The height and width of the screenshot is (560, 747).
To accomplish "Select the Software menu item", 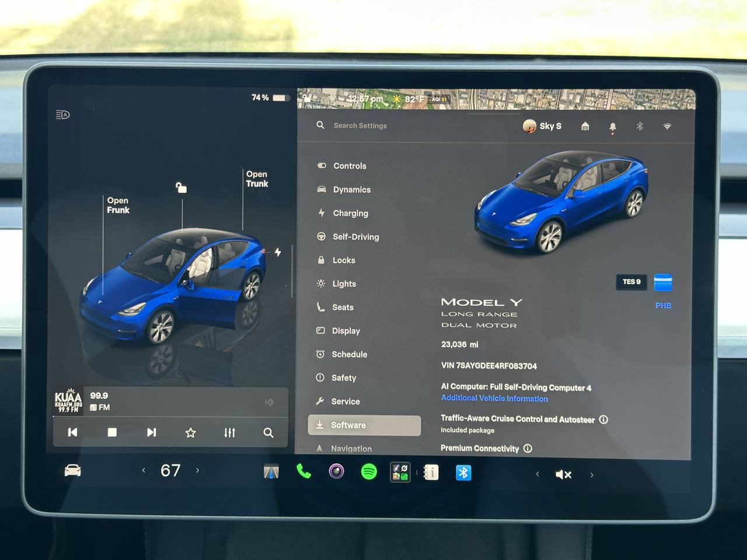I will coord(364,425).
